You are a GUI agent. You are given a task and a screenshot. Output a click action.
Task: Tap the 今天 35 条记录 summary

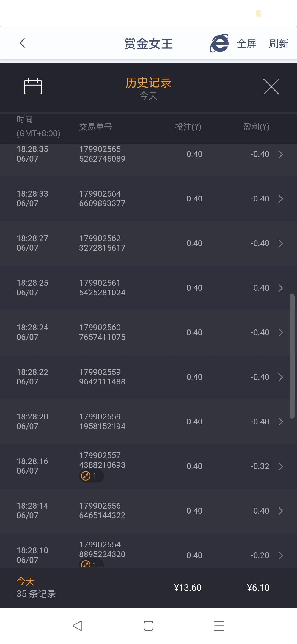click(36, 588)
